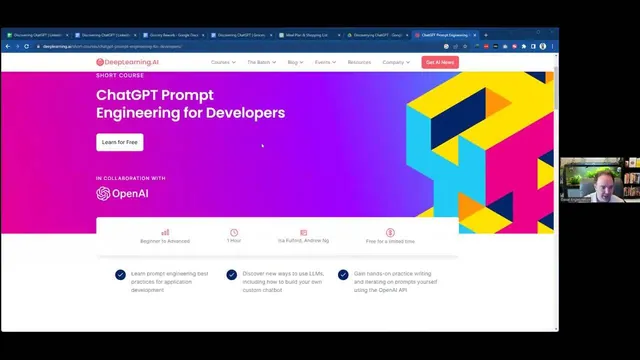
Task: Click the DeepLearning.AI logo
Action: click(x=127, y=62)
